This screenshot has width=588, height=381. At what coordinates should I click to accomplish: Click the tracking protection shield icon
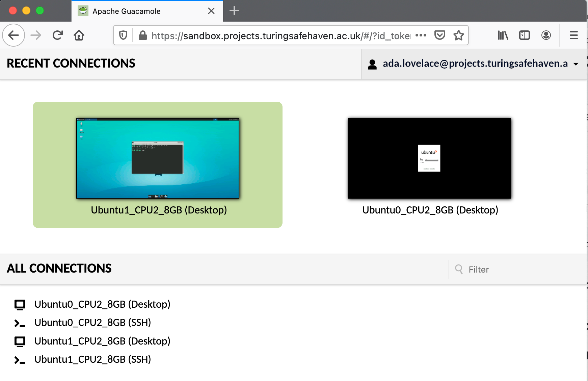pyautogui.click(x=123, y=35)
